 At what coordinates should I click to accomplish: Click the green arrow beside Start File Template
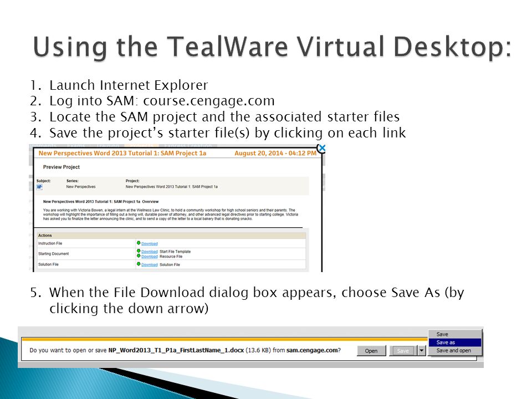tap(139, 251)
